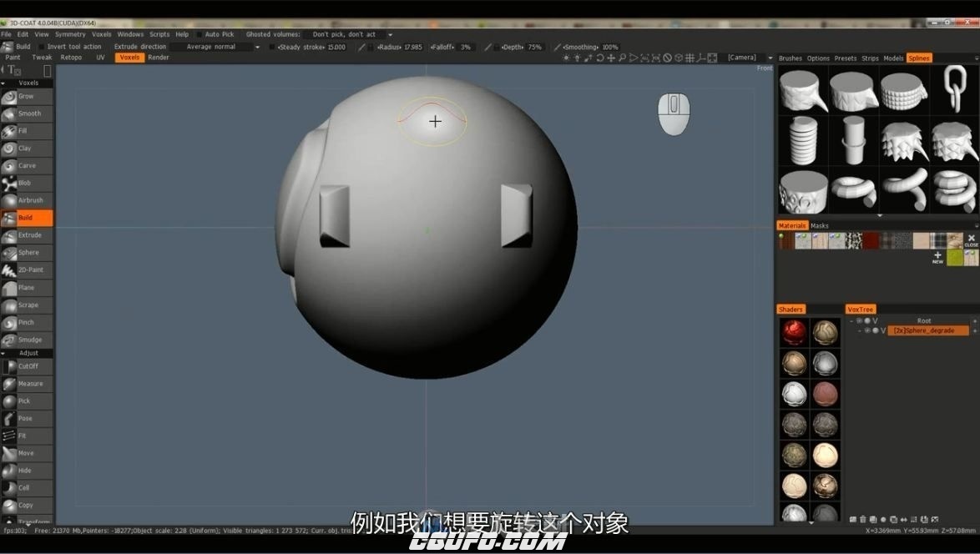The width and height of the screenshot is (980, 554).
Task: Click NEW to add a material
Action: (x=937, y=257)
